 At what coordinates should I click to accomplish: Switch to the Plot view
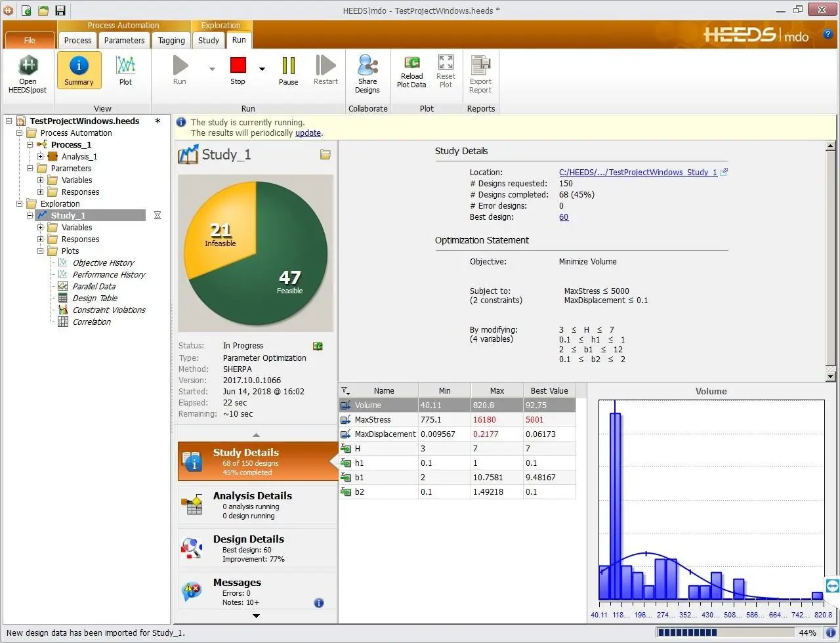[125, 71]
